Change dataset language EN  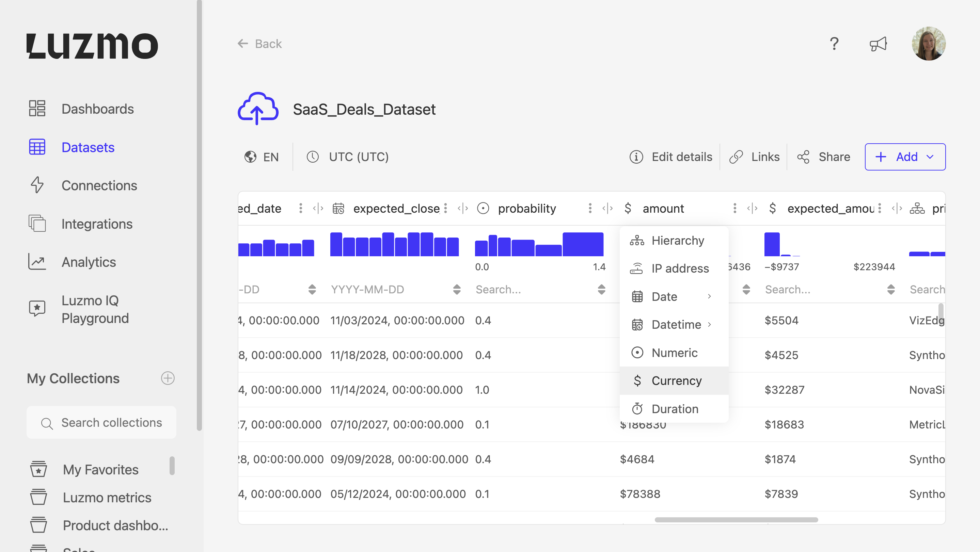[262, 157]
